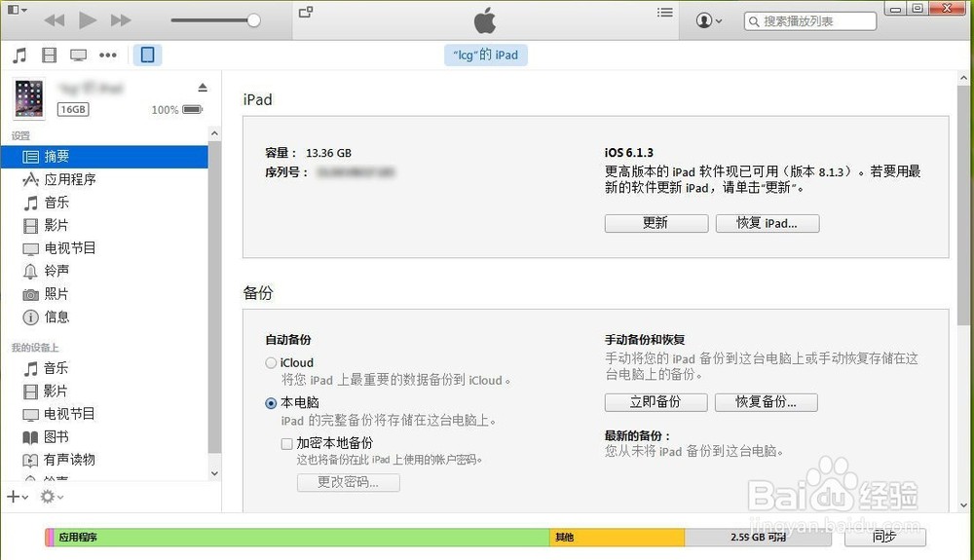Screen dimensions: 974x560
Task: Click the 13.36 GB capacity value
Action: pos(328,153)
